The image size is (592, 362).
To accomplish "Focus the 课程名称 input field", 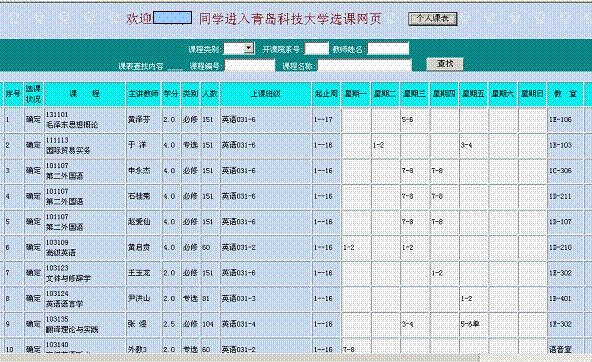I will point(364,66).
